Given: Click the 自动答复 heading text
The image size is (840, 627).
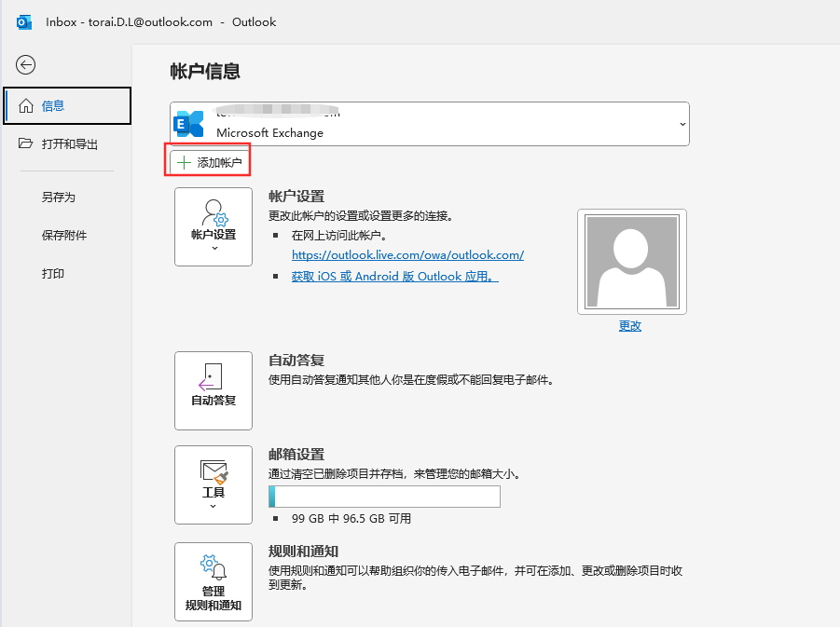Looking at the screenshot, I should [296, 361].
